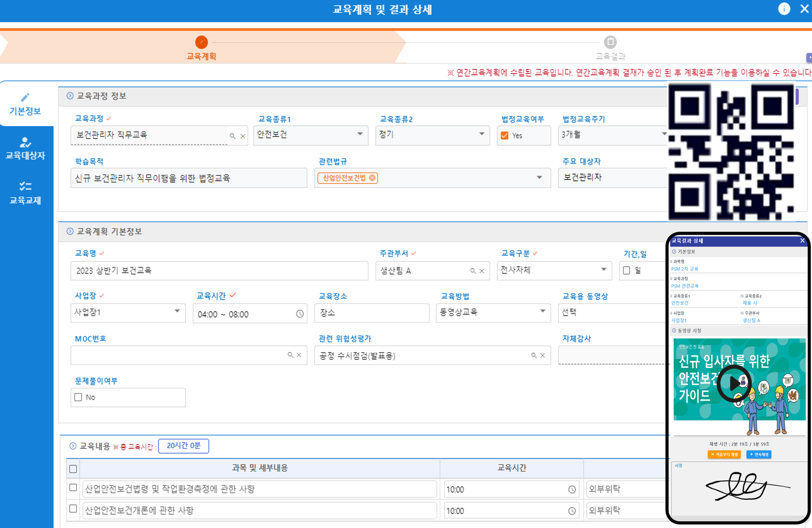Toggle the 법정교육여부 Yes checkbox
The width and height of the screenshot is (812, 528).
(504, 136)
